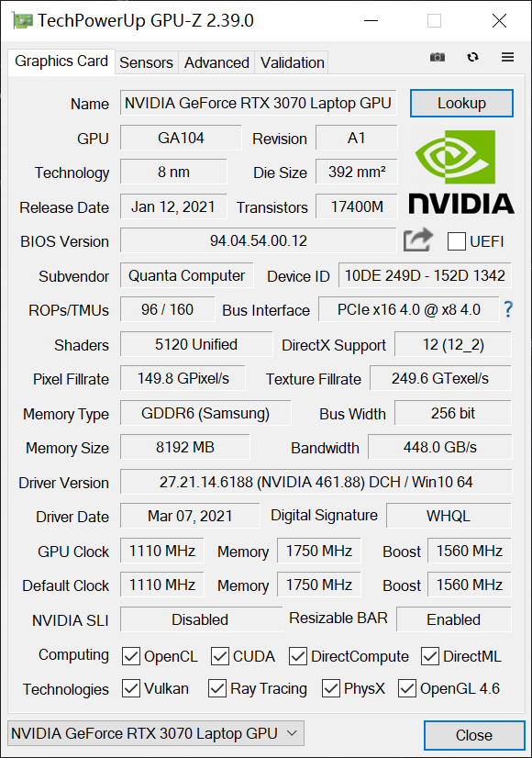Screen dimensions: 532x758
Task: Click the Driver Version value field
Action: pos(316,482)
